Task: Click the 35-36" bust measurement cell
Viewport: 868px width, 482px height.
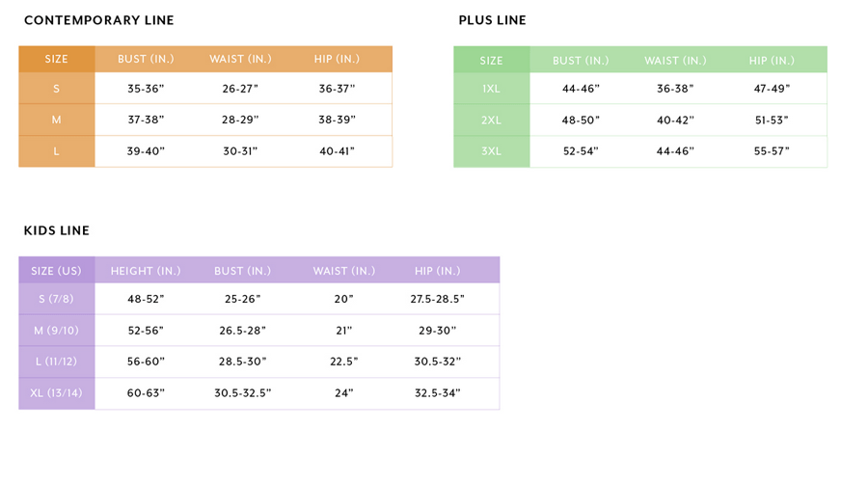Action: [x=146, y=89]
